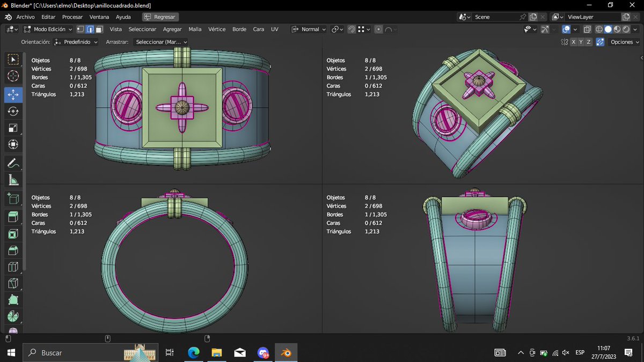
Task: Open the Editar menu
Action: click(x=48, y=17)
